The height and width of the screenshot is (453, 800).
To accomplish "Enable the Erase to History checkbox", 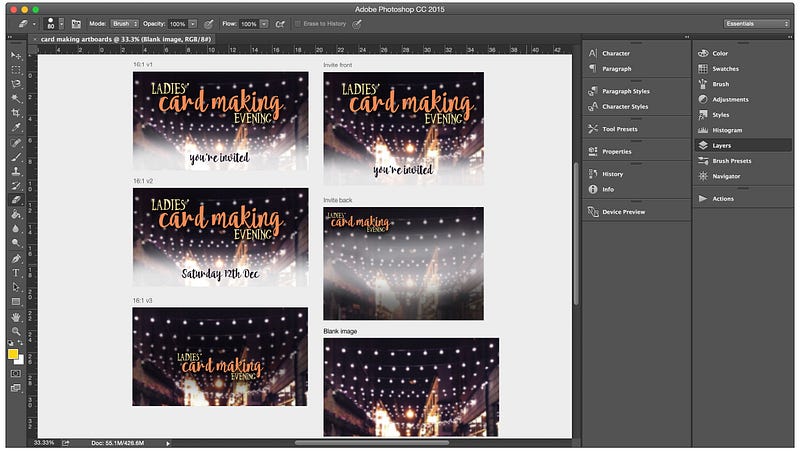I will tap(298, 22).
